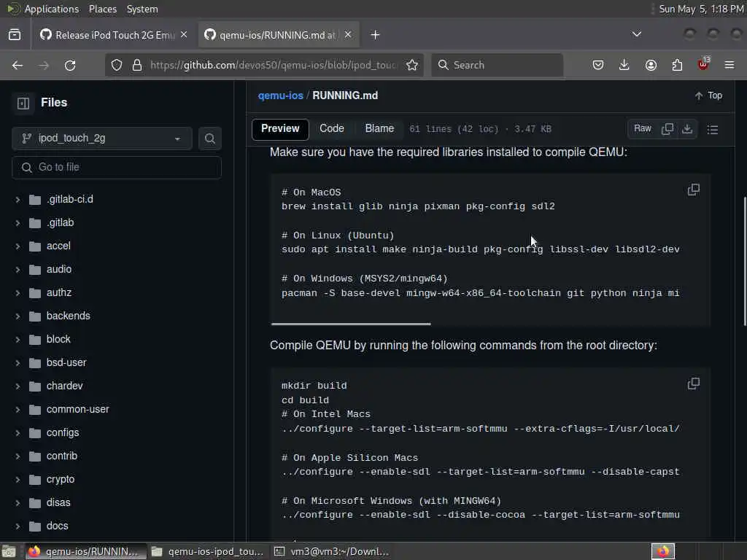This screenshot has height=560, width=747.
Task: Open the extensions puzzle icon
Action: (677, 65)
